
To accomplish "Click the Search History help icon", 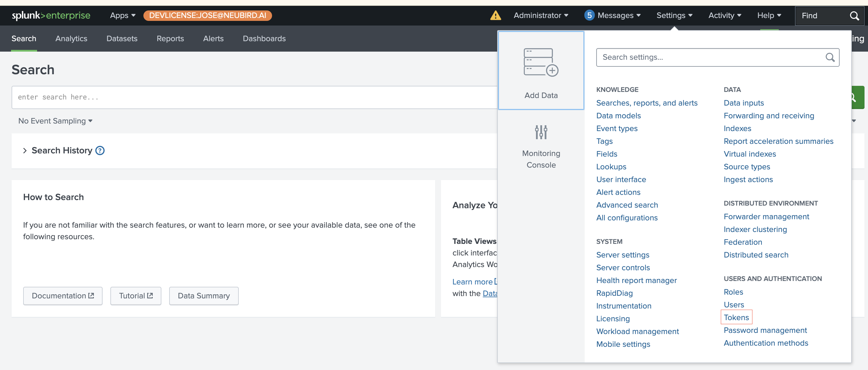I will pyautogui.click(x=100, y=150).
